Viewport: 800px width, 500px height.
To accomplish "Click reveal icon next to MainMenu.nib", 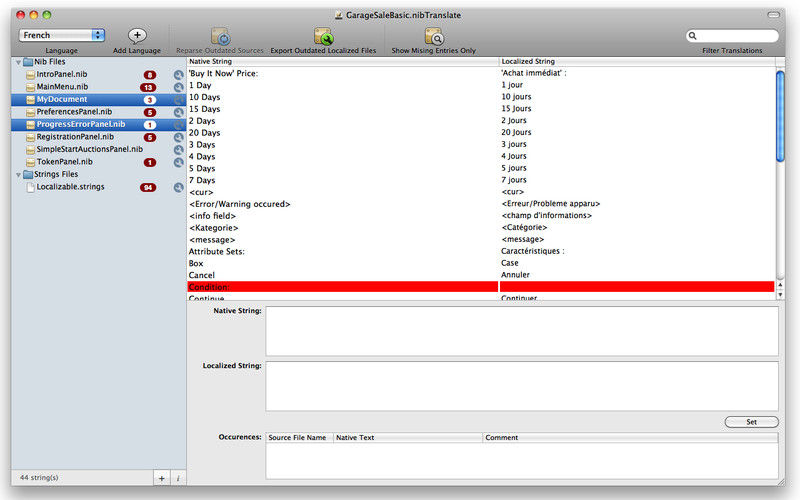I will coord(179,87).
